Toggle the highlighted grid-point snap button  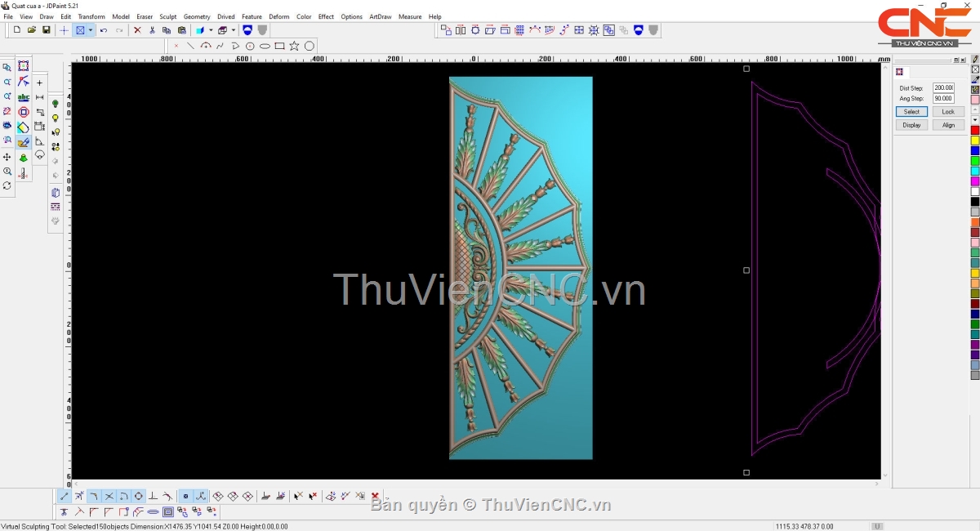(x=185, y=496)
